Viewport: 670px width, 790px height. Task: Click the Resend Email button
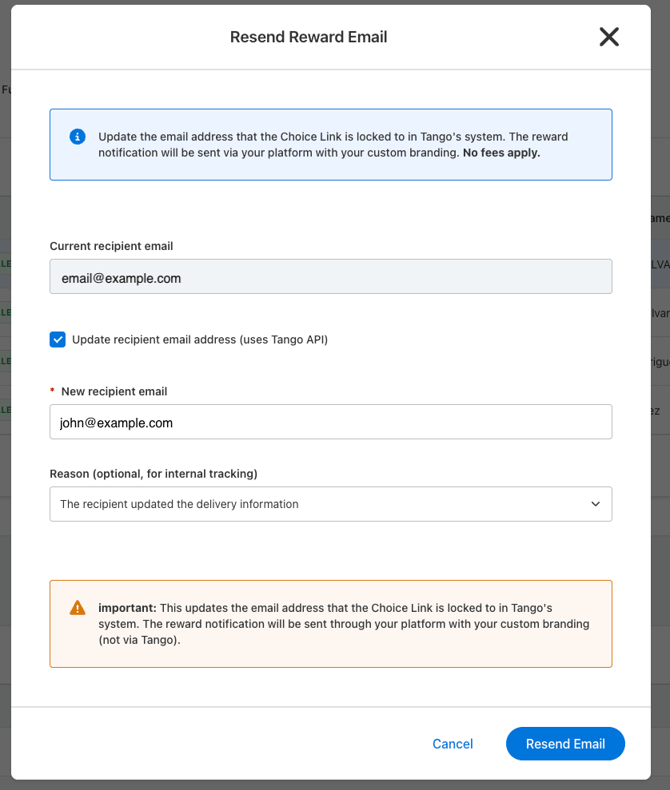(565, 744)
